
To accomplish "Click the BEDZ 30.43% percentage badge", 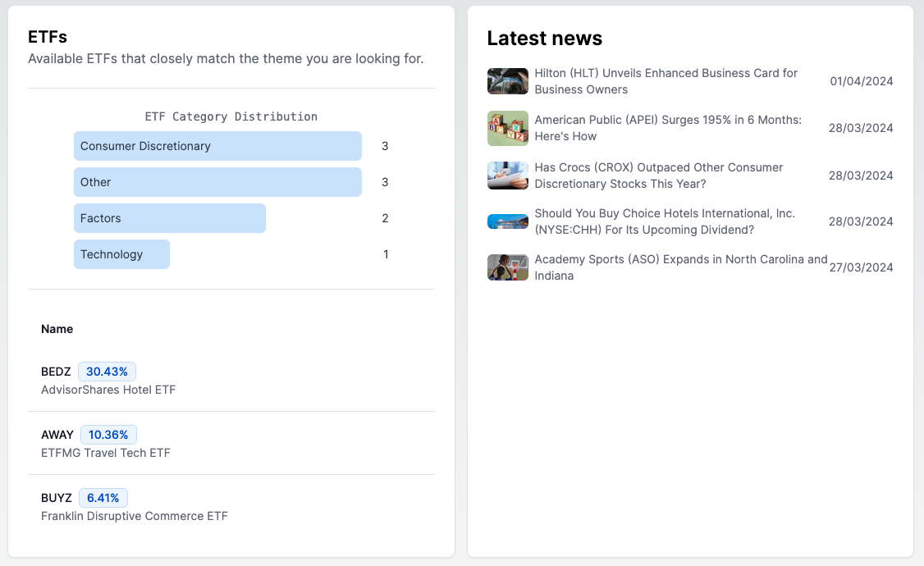I will (107, 372).
